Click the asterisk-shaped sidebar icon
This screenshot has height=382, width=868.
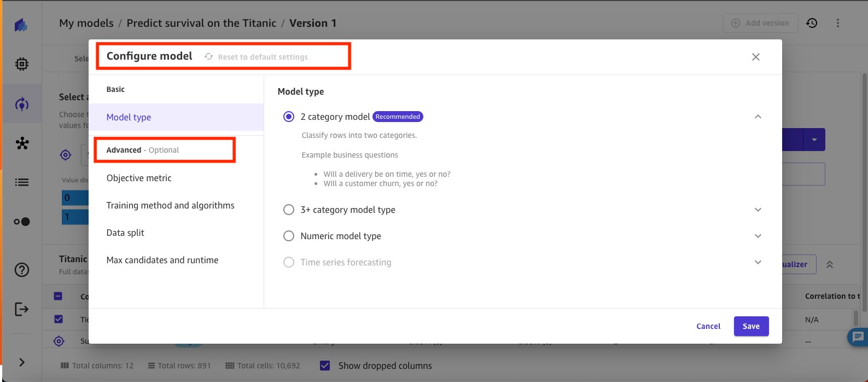pyautogui.click(x=22, y=143)
